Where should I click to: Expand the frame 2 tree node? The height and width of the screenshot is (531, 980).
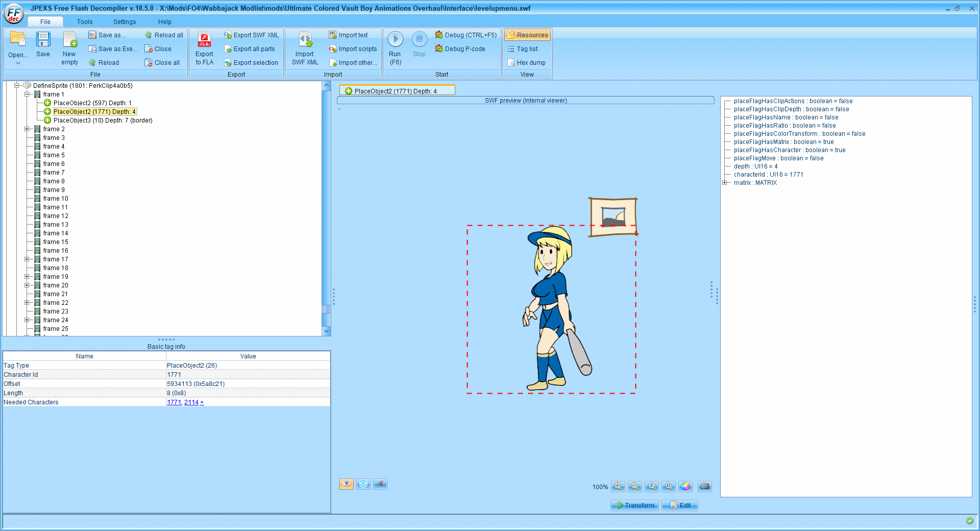coord(27,129)
